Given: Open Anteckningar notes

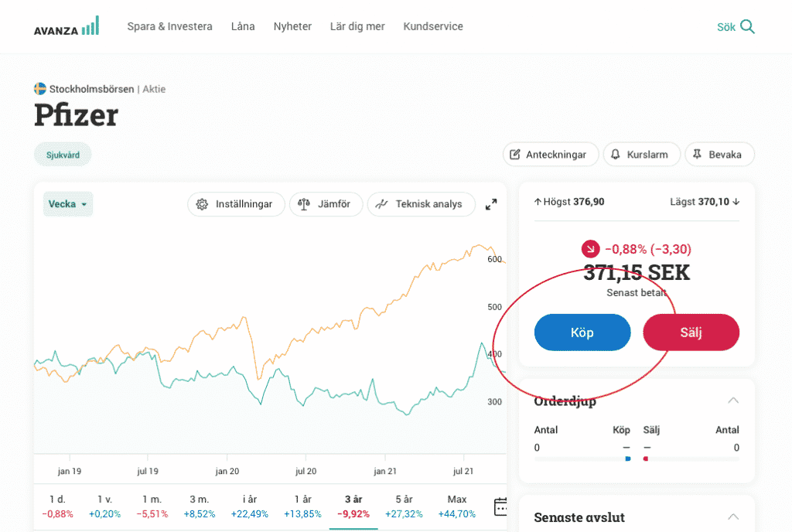Looking at the screenshot, I should [x=551, y=155].
